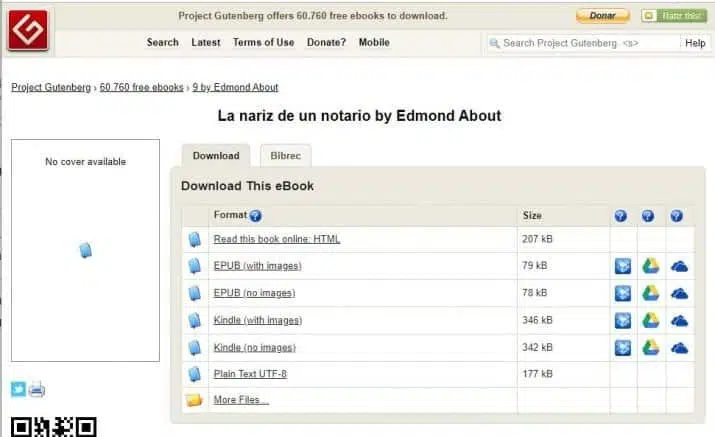This screenshot has width=715, height=437.
Task: Click the Format help question mark icon
Action: pyautogui.click(x=255, y=216)
